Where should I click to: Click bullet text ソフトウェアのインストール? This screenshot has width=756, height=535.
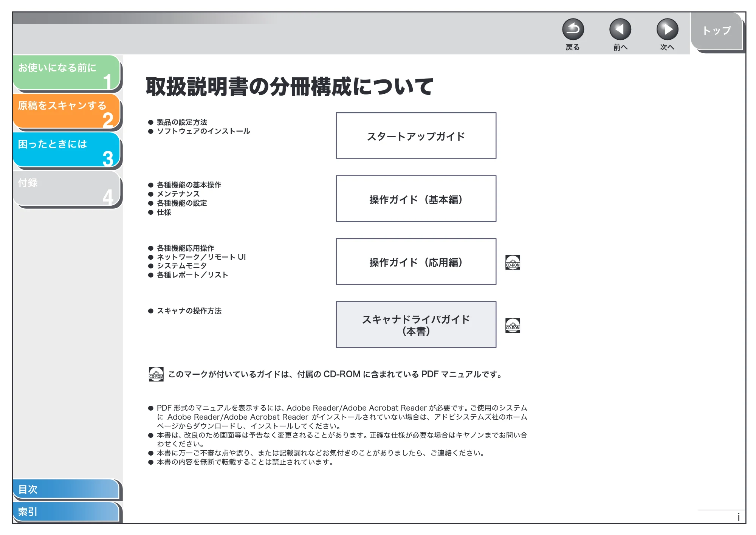coord(203,131)
